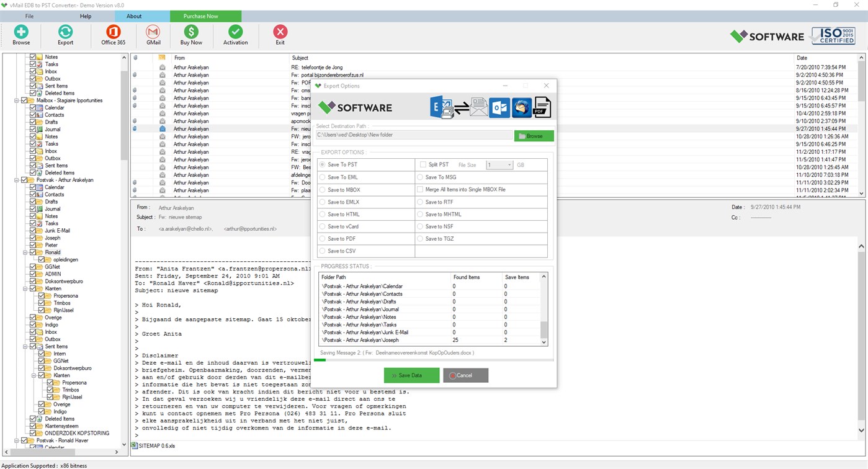Click the Outlook icon in Export Options header
Viewport: 868px width, 469px height.
501,107
